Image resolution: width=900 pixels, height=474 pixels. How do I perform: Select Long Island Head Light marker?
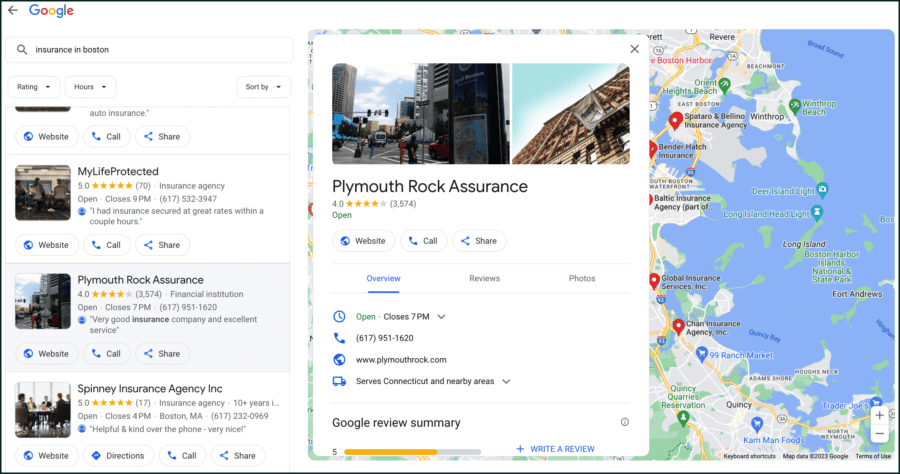817,213
